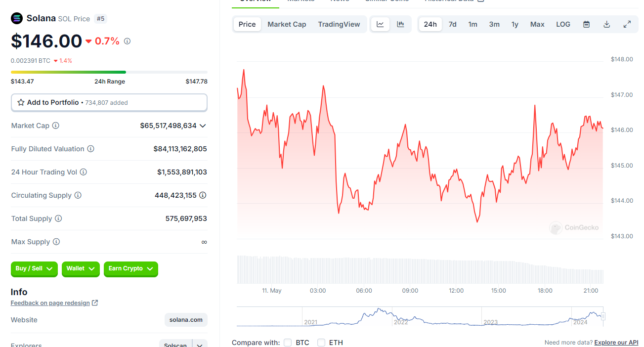Select 1m time range
The width and height of the screenshot is (644, 347).
[473, 24]
